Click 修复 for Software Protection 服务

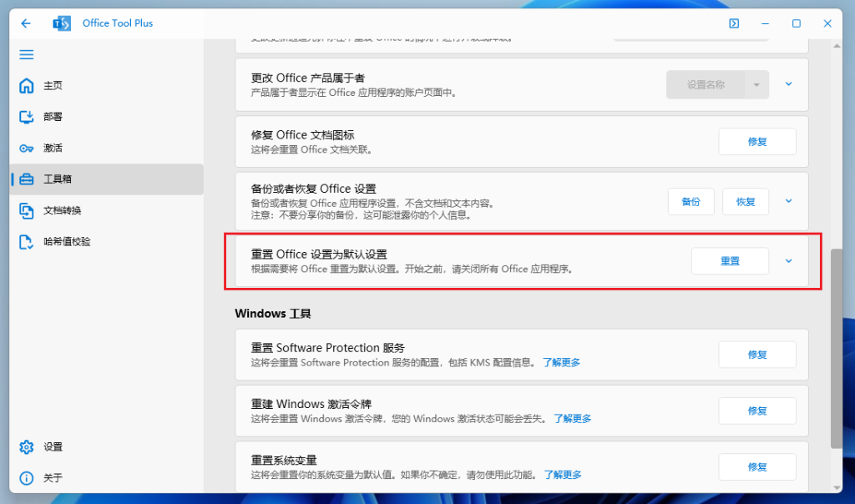click(756, 355)
